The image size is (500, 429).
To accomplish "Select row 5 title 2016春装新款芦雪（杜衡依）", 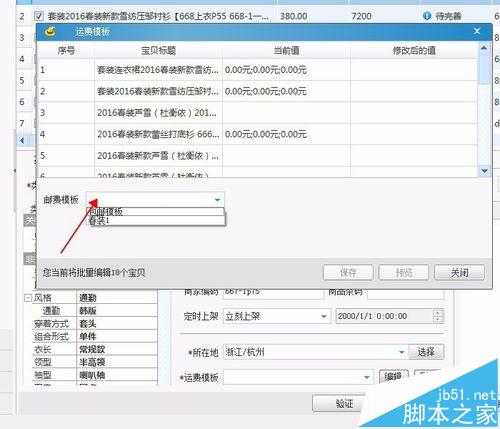I will [158, 155].
